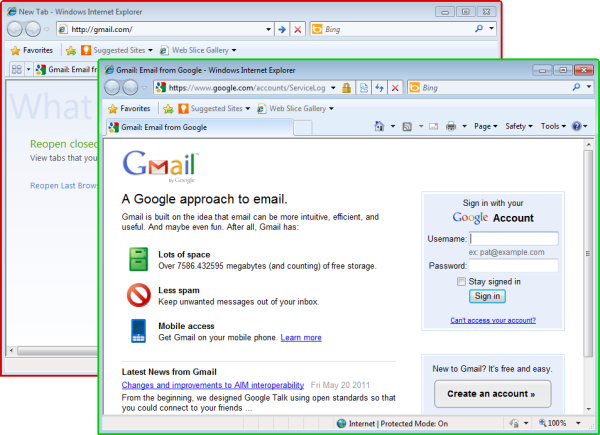This screenshot has width=600, height=435.
Task: Click Forward button in front Gmail window
Action: click(130, 88)
